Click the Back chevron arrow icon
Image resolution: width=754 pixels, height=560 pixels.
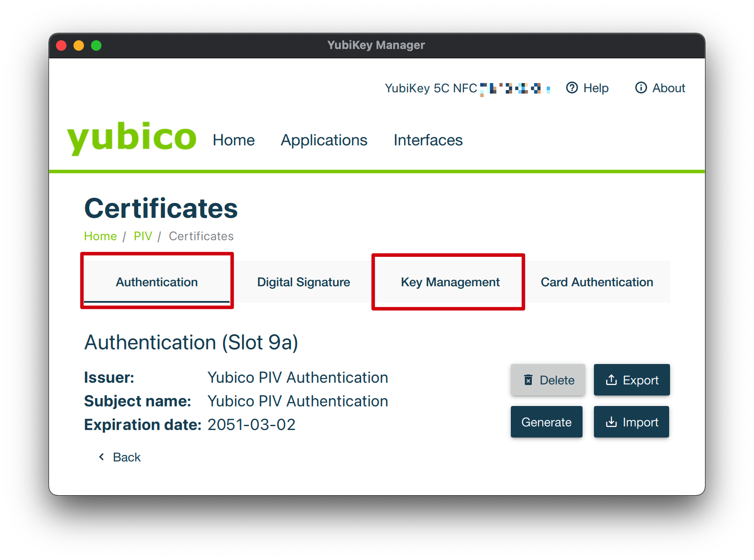101,457
